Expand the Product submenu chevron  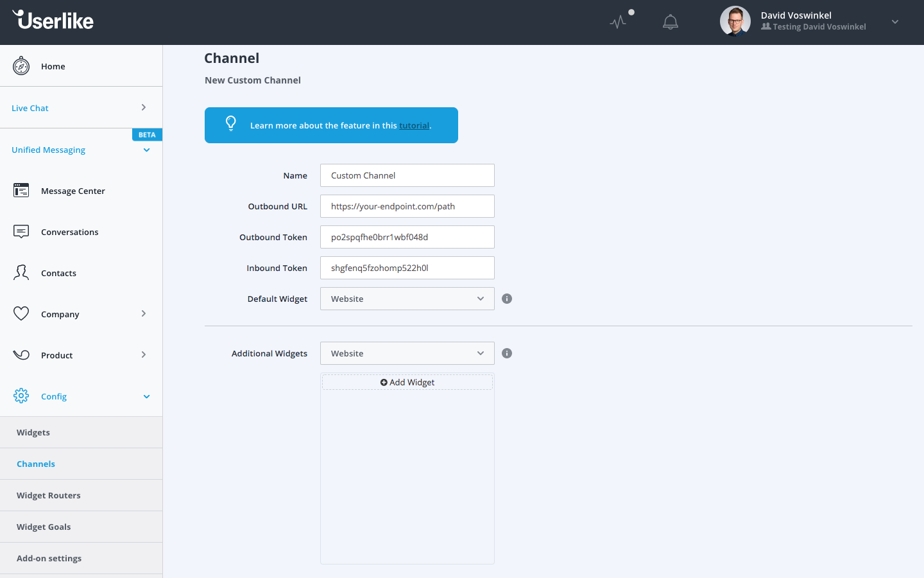pyautogui.click(x=144, y=355)
